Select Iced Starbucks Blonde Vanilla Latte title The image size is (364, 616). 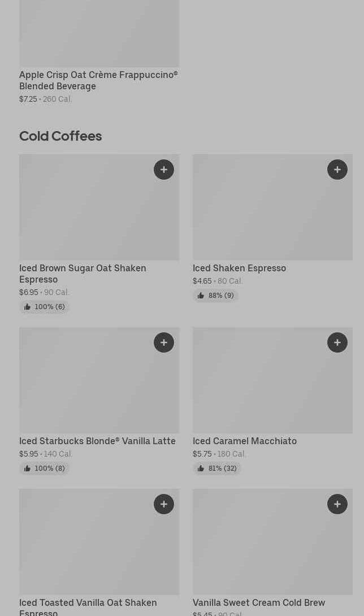97,441
